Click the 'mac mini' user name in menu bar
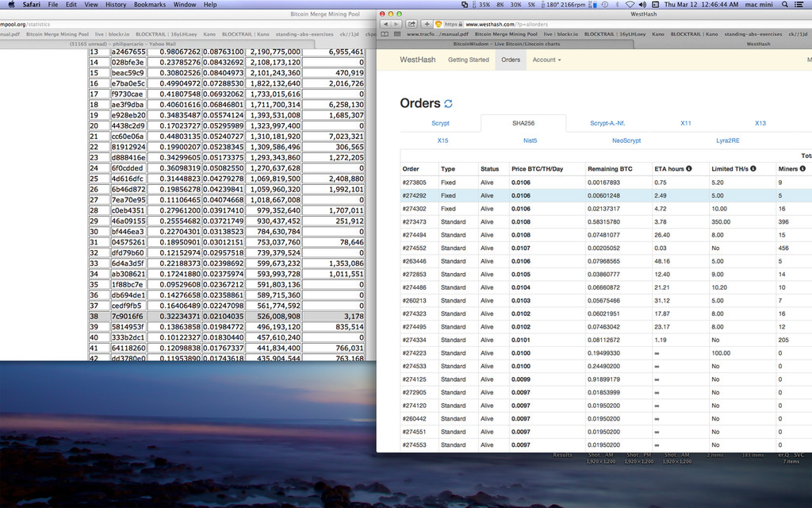 click(759, 5)
